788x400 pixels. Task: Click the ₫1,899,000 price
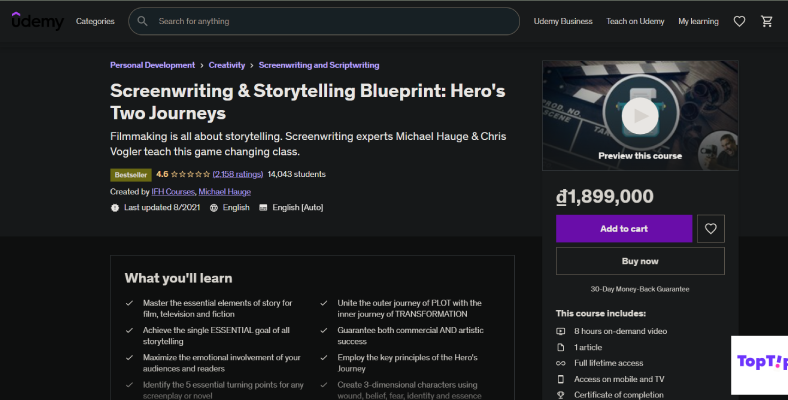click(605, 196)
